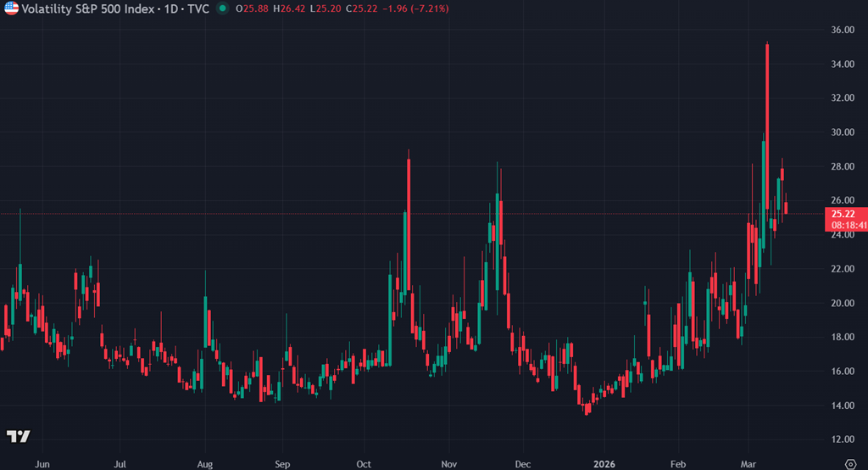Select the Mar time axis label
The width and height of the screenshot is (868, 470).
point(749,464)
